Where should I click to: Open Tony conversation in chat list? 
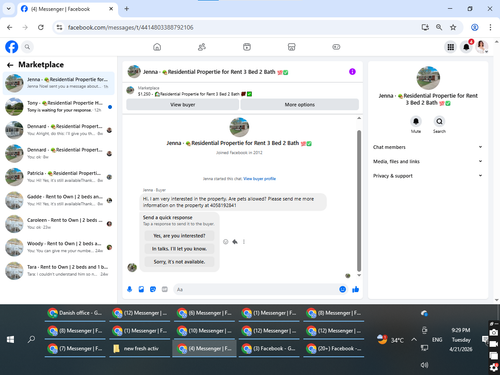coord(59,107)
